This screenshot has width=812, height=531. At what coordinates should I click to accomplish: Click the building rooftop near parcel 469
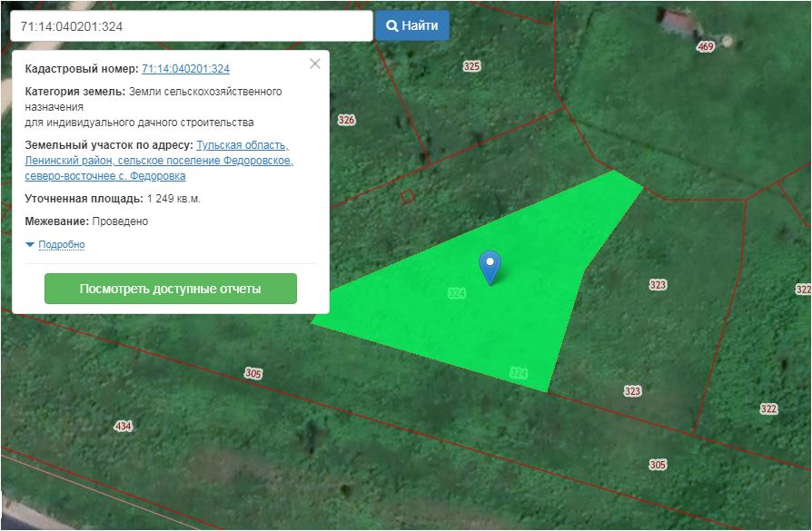(678, 20)
